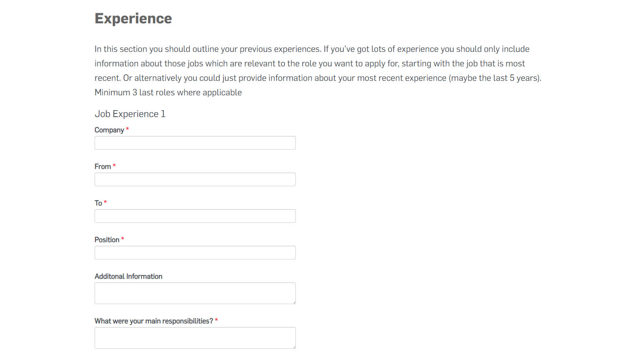
Task: Focus the From date field
Action: [x=195, y=179]
